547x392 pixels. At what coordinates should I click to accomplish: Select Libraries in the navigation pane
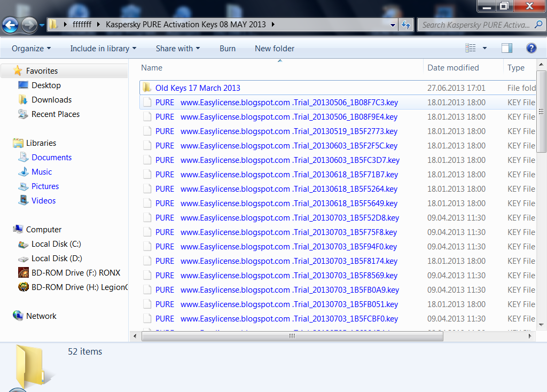tap(41, 143)
